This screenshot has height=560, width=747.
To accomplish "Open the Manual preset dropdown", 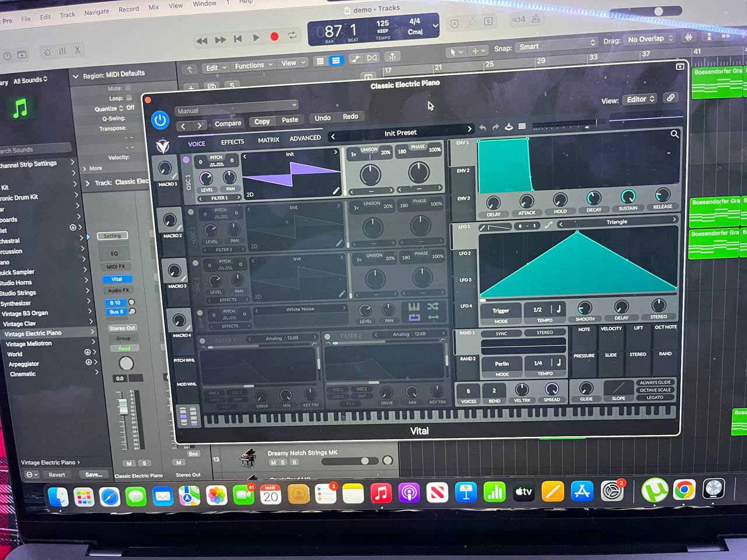I will pyautogui.click(x=236, y=107).
